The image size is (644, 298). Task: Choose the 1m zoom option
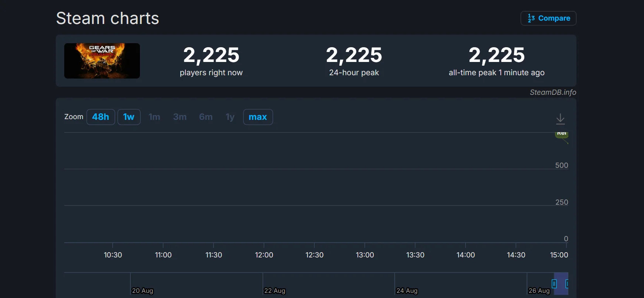click(154, 117)
